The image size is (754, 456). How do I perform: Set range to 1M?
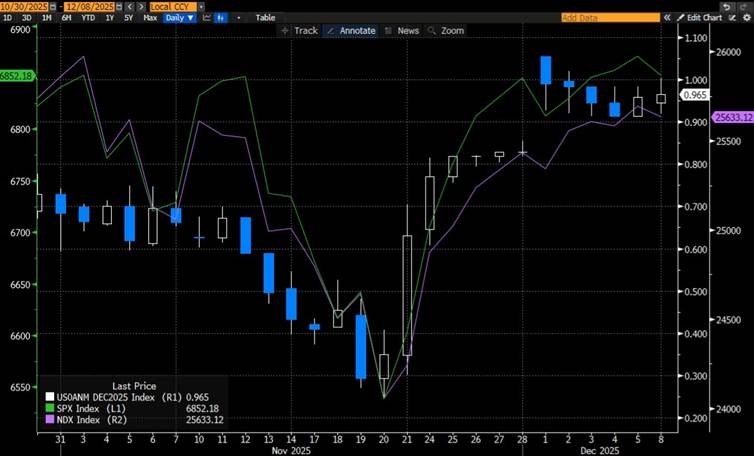[47, 18]
